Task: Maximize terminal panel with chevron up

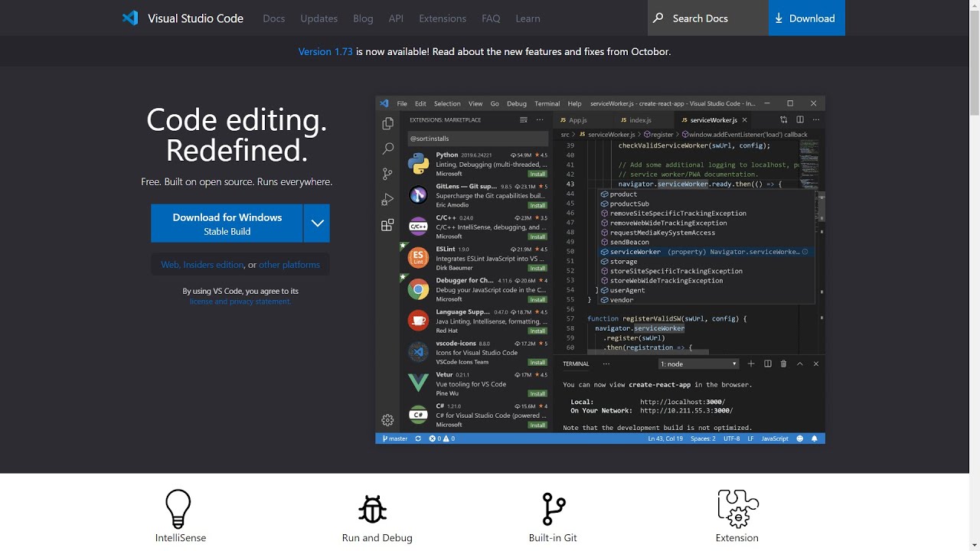Action: pyautogui.click(x=800, y=364)
